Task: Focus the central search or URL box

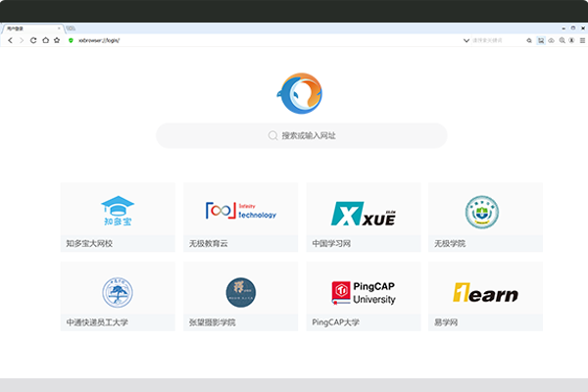Action: [x=302, y=135]
